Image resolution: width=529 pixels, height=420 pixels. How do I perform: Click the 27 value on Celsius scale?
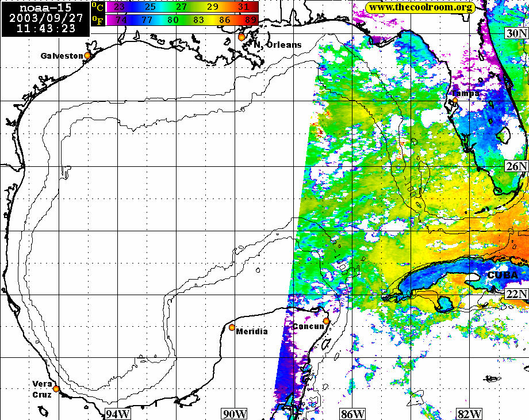182,7
